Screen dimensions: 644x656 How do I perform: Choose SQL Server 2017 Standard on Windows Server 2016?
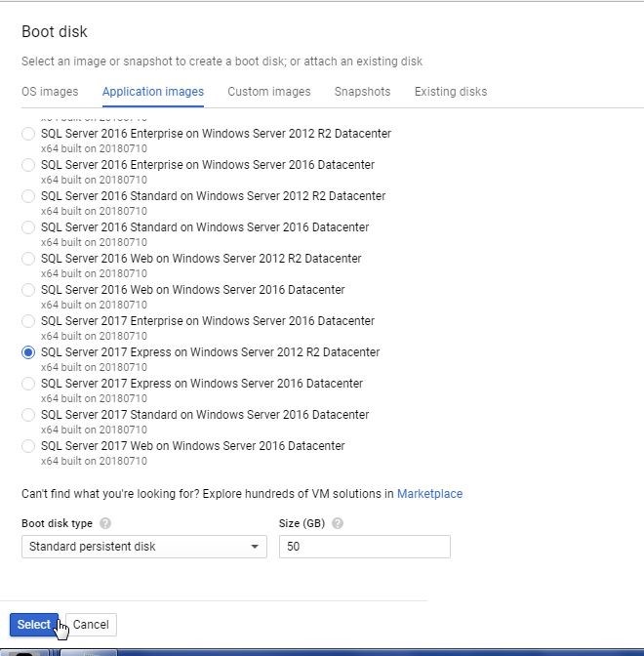click(28, 415)
